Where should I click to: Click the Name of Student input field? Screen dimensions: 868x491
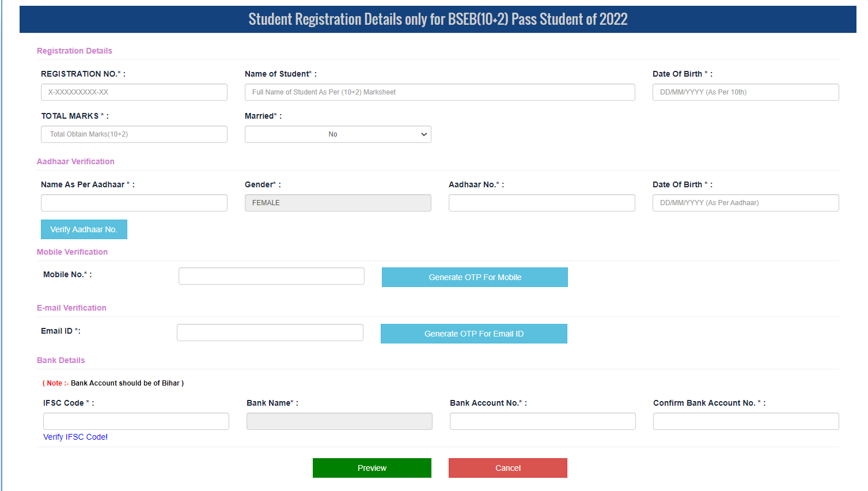(x=439, y=92)
